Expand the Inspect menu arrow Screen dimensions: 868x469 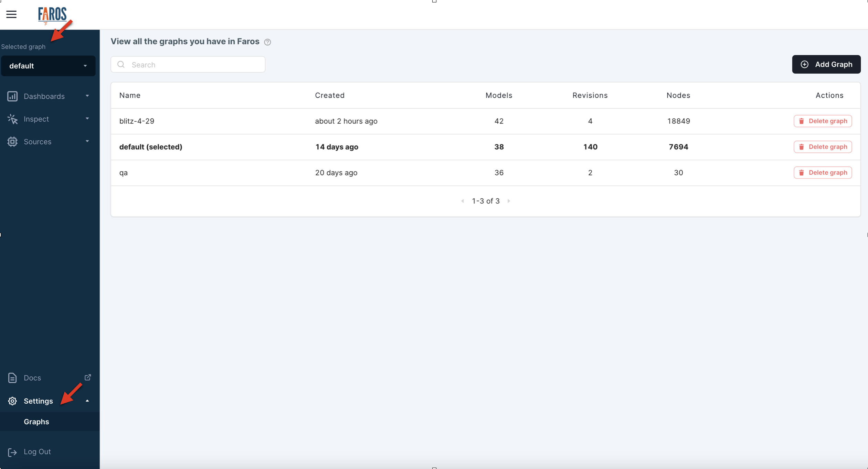click(x=87, y=119)
